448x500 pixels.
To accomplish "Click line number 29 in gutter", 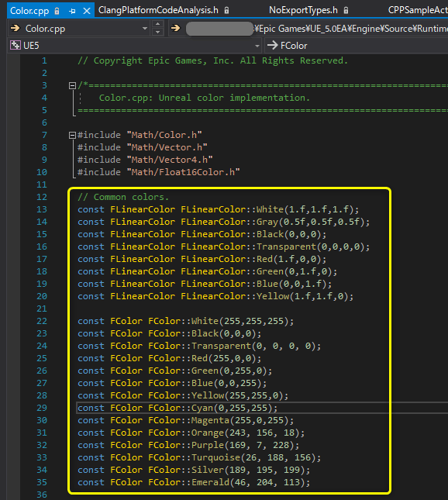I will click(42, 408).
